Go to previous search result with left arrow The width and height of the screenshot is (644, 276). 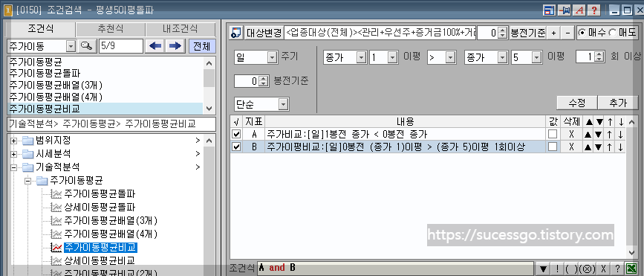tap(155, 46)
